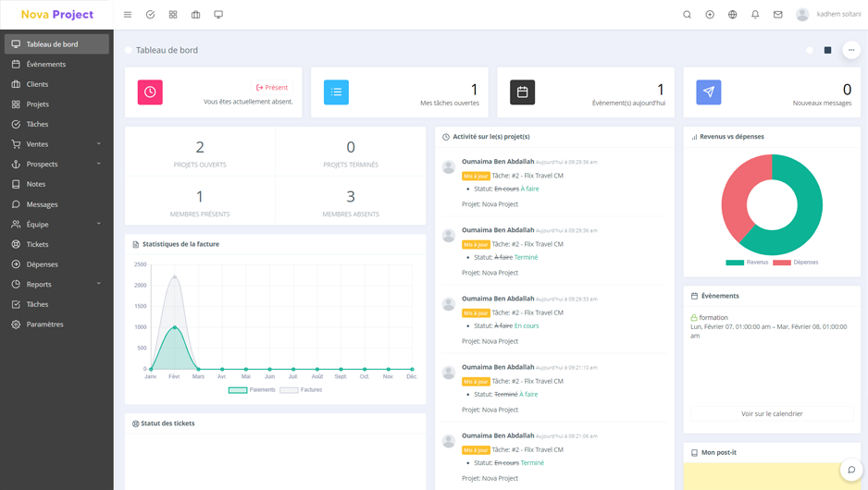
Task: Open Projets in the sidebar
Action: coord(38,104)
